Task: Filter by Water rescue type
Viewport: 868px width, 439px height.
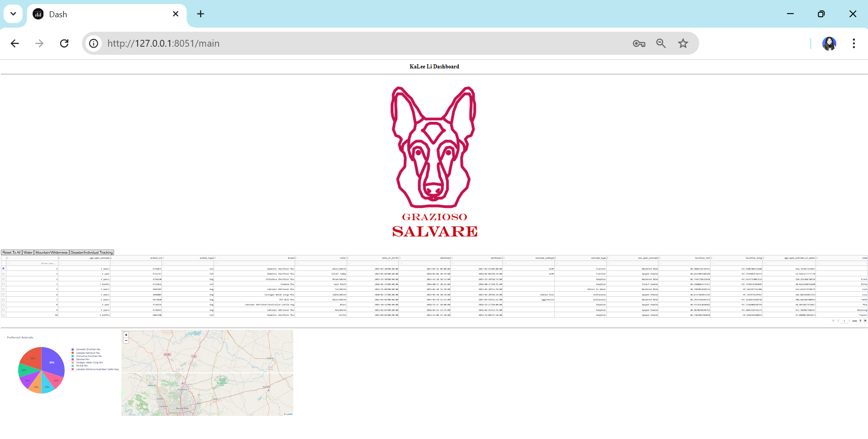Action: (28, 252)
